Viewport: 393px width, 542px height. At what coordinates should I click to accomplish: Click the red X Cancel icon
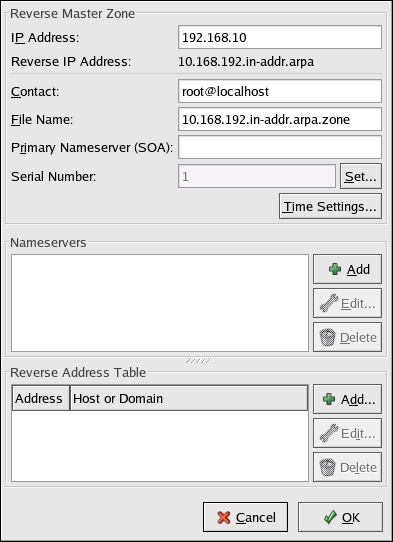coord(224,517)
